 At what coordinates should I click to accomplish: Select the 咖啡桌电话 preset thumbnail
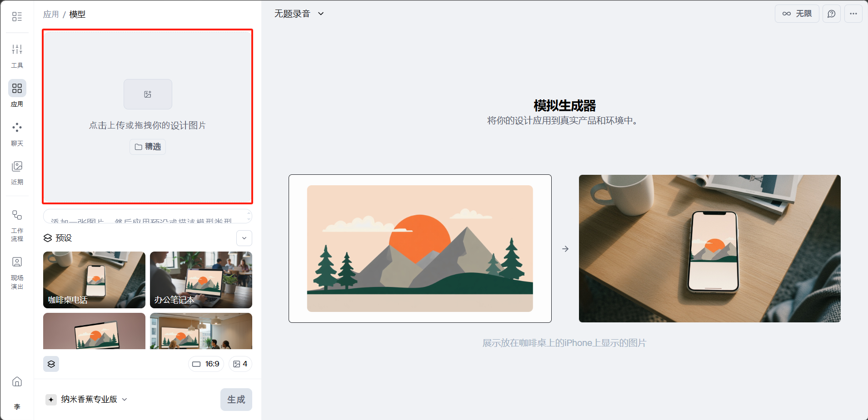(94, 280)
